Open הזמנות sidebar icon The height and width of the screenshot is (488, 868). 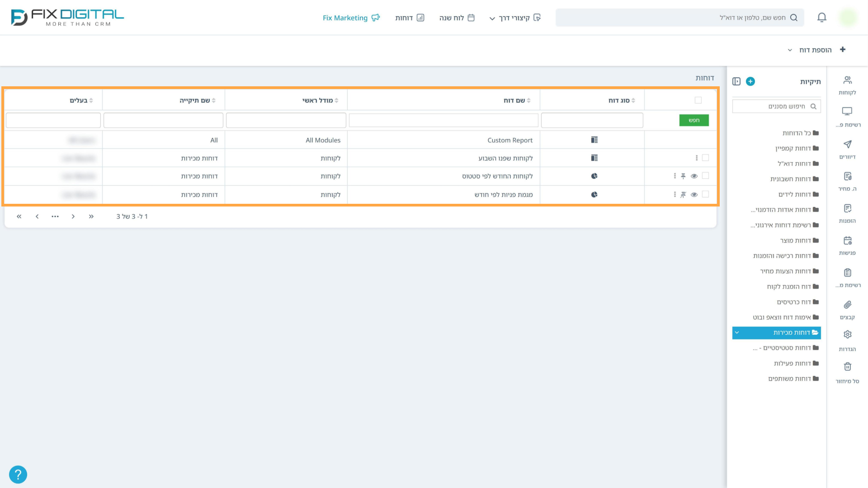pos(847,213)
